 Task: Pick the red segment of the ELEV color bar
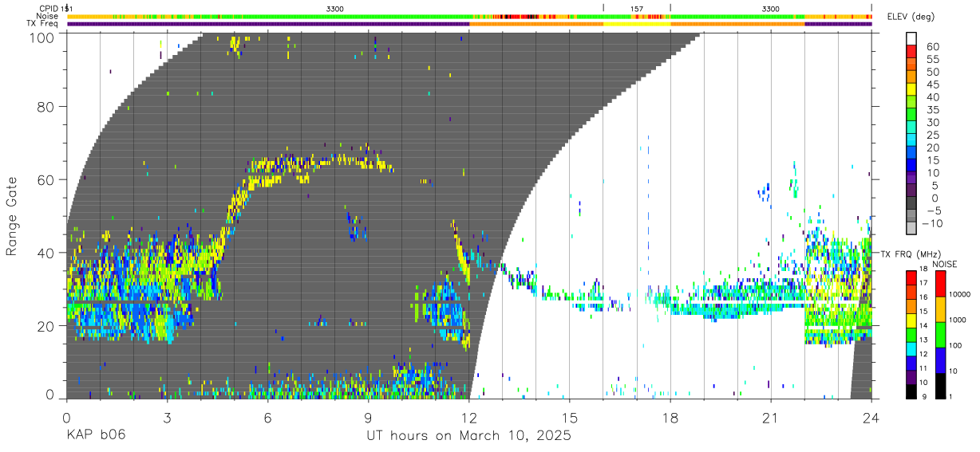pyautogui.click(x=911, y=51)
